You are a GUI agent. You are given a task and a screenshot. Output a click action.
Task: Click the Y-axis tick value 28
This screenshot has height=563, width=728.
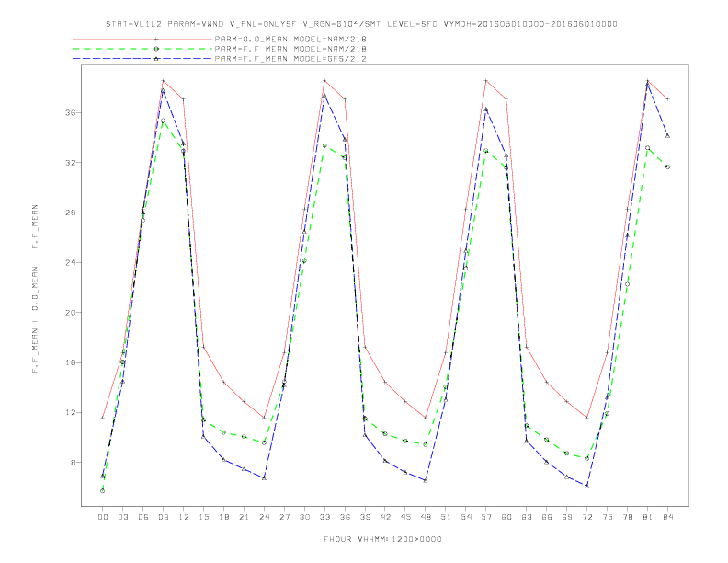click(x=70, y=213)
